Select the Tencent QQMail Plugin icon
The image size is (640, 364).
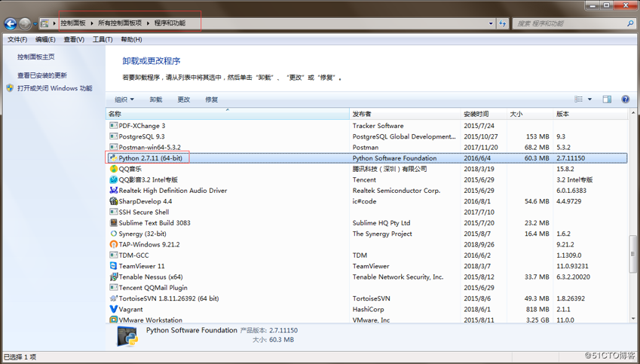[114, 288]
